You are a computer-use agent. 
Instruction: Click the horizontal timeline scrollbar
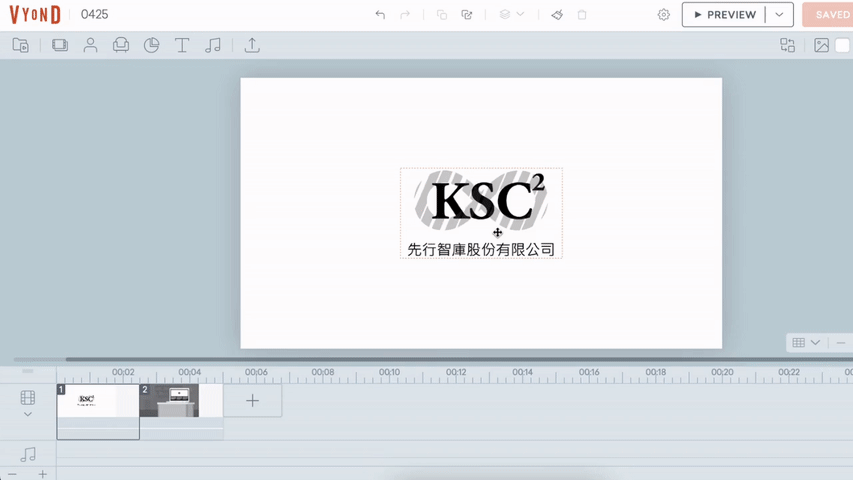[x=459, y=359]
